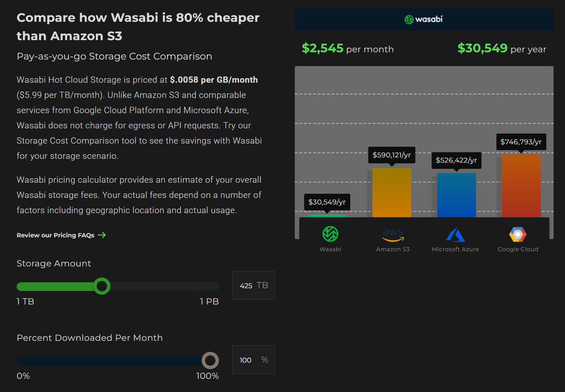Viewport: 565px width, 392px height.
Task: Click the Percent Downloaded slider handle
Action: tap(210, 361)
